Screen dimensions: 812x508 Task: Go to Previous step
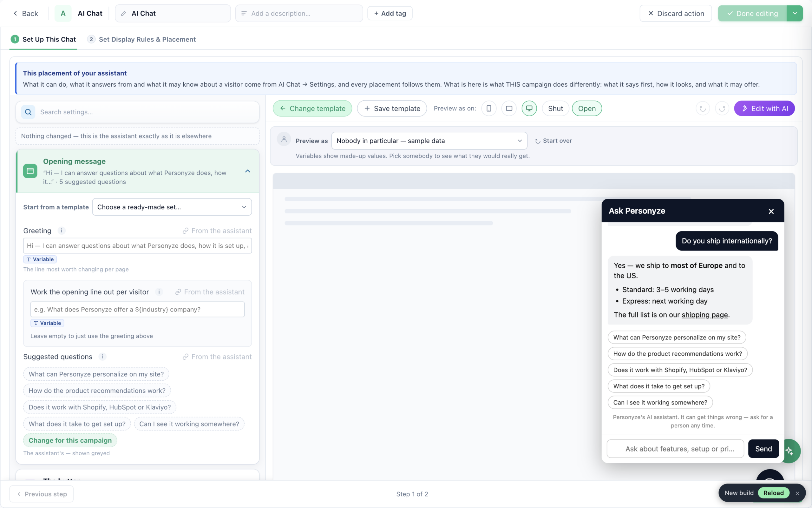(42, 494)
